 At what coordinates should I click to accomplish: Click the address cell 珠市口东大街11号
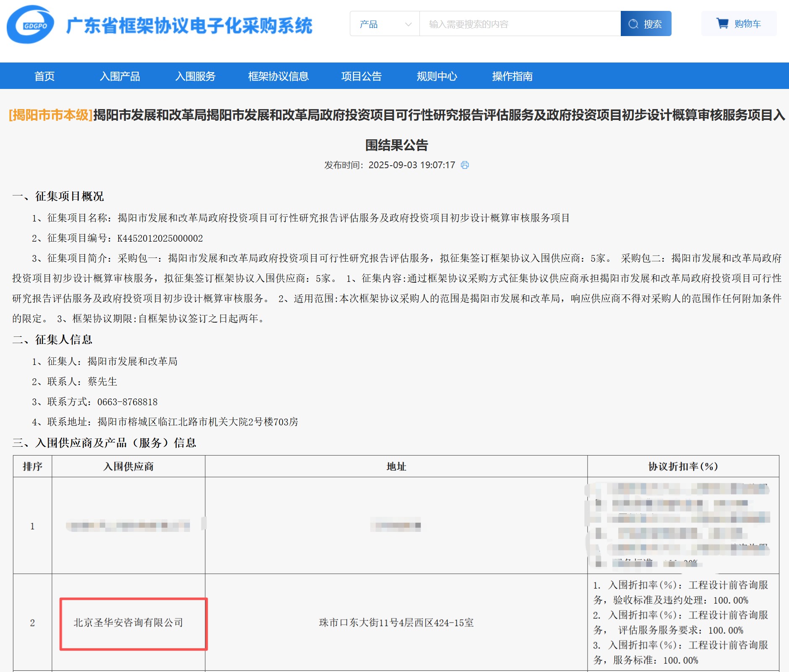point(396,623)
